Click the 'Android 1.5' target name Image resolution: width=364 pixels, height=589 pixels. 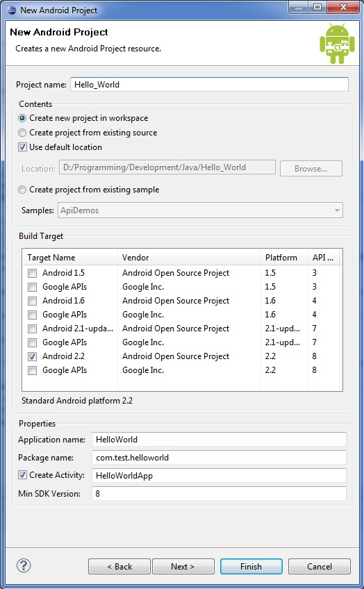point(63,273)
